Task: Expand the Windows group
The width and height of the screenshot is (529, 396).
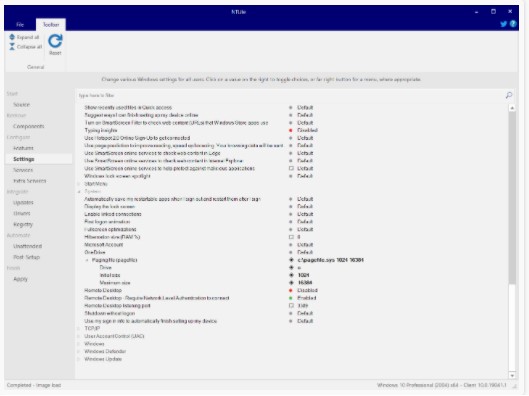Action: tap(79, 344)
